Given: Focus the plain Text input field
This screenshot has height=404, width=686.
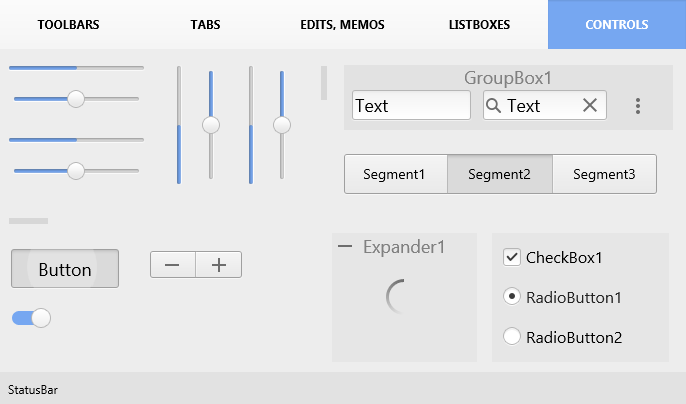Looking at the screenshot, I should (411, 105).
